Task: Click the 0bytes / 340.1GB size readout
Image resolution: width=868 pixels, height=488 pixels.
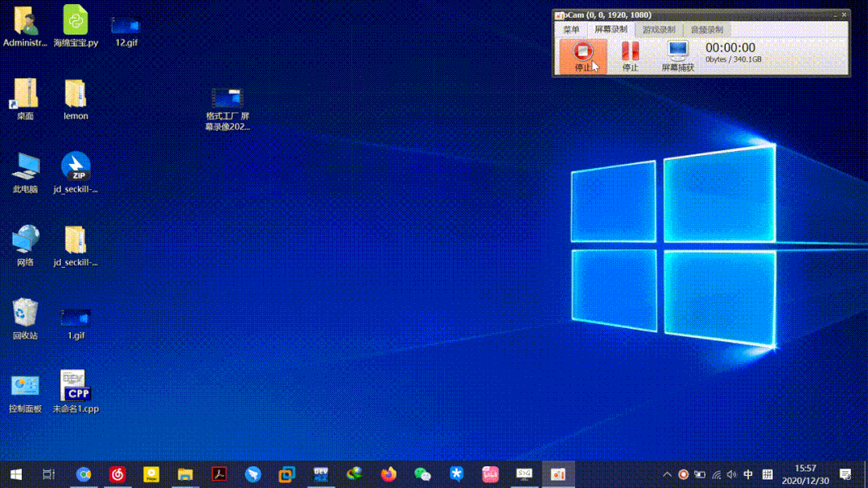Action: point(734,59)
